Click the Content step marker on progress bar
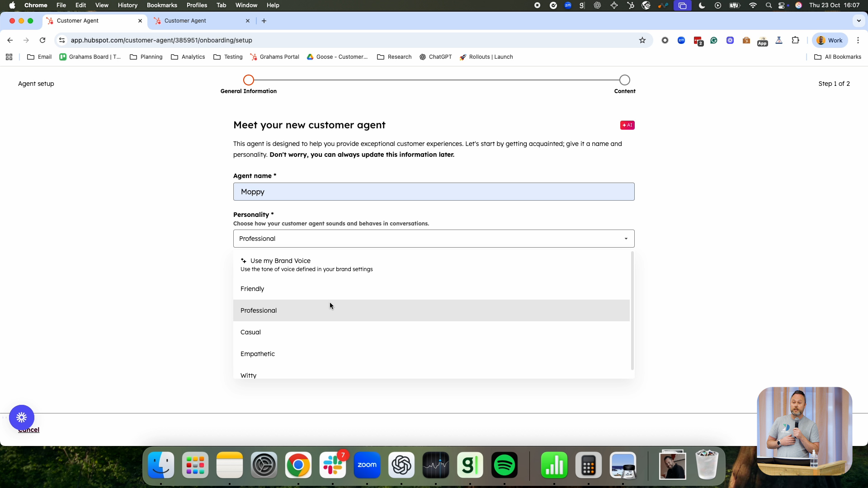The width and height of the screenshot is (868, 488). pyautogui.click(x=624, y=80)
